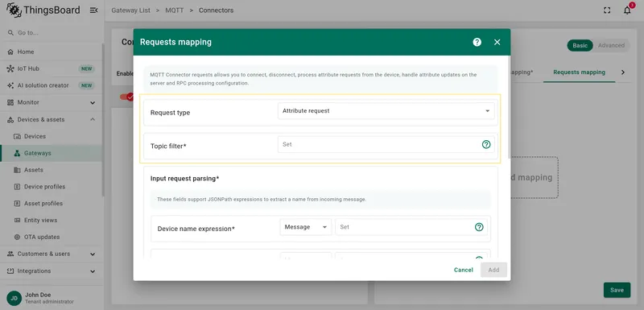Click the Customers & users icon
Viewport: 644px width, 310px height.
click(10, 254)
